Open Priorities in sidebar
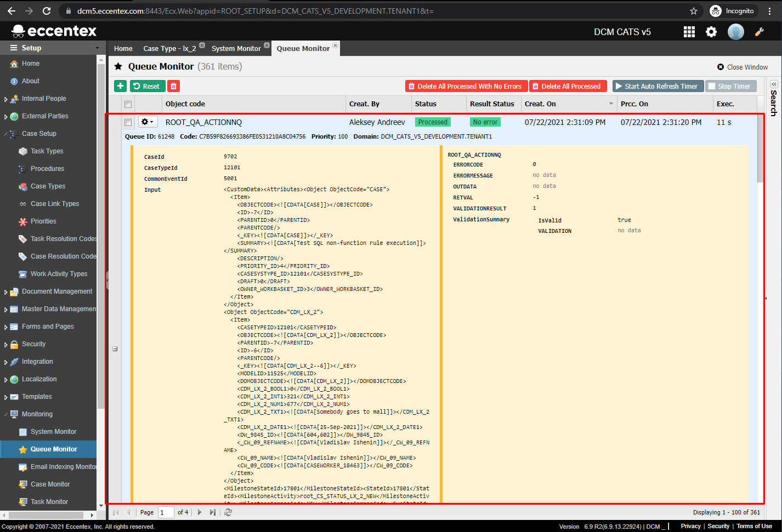Screen dimensions: 782x532 (x=44, y=221)
